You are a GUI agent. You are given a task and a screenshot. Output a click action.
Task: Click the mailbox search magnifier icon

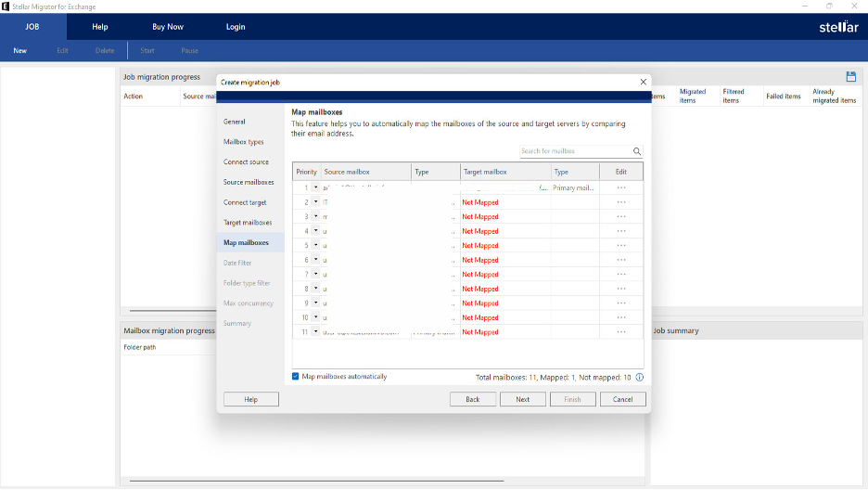point(636,151)
